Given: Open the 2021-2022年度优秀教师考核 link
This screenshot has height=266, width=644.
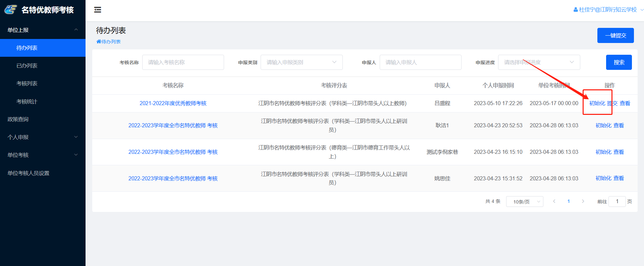Looking at the screenshot, I should coord(173,103).
